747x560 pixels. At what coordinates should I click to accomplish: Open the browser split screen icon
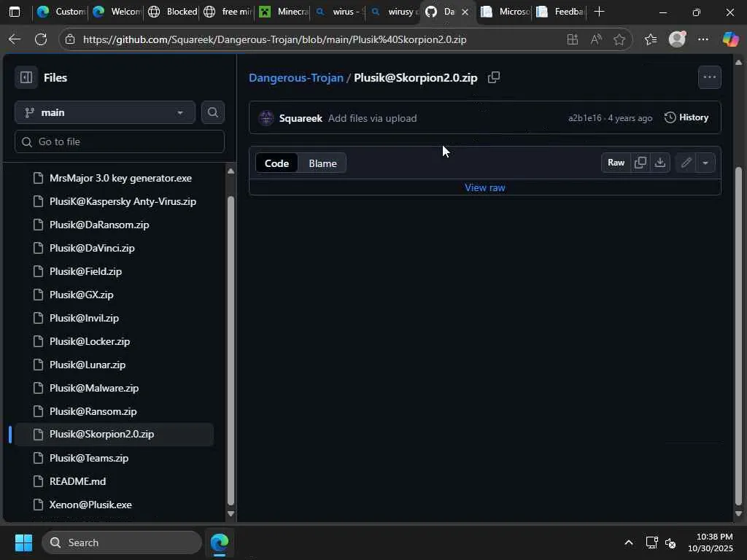click(x=572, y=39)
